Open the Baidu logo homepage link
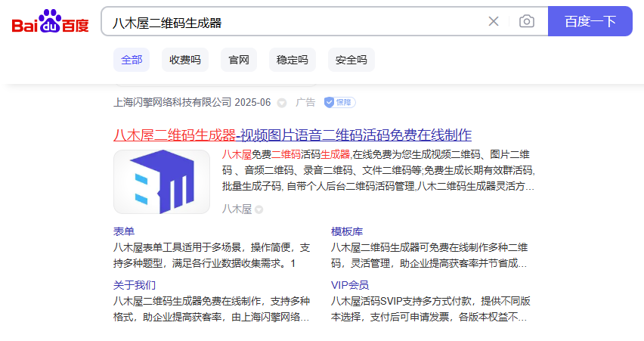Screen dimensions: 644x341 click(51, 21)
